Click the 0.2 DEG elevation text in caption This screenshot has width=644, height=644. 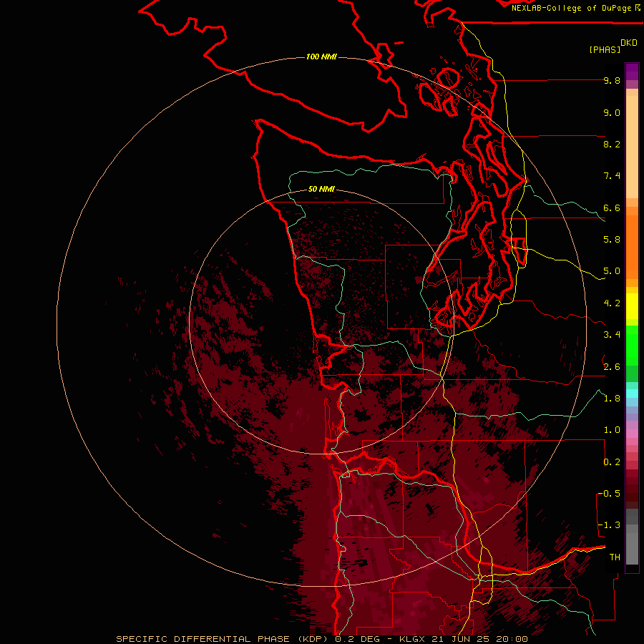[357, 639]
